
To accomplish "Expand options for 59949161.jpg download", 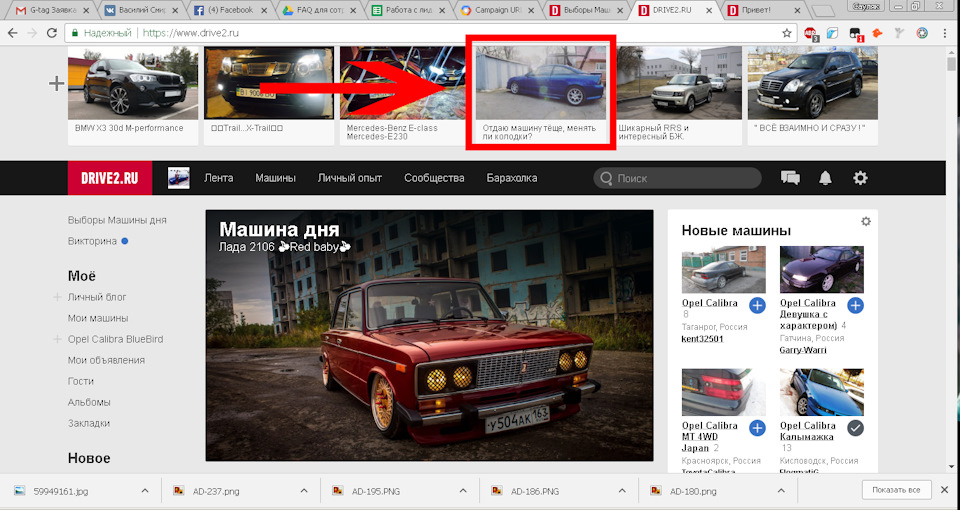I will coord(145,491).
